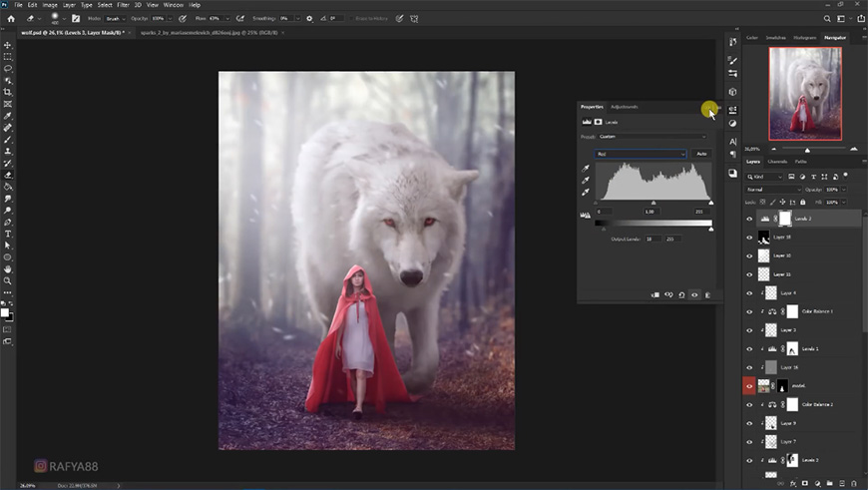Viewport: 868px width, 490px height.
Task: Click the type layer filter icon
Action: pos(813,177)
